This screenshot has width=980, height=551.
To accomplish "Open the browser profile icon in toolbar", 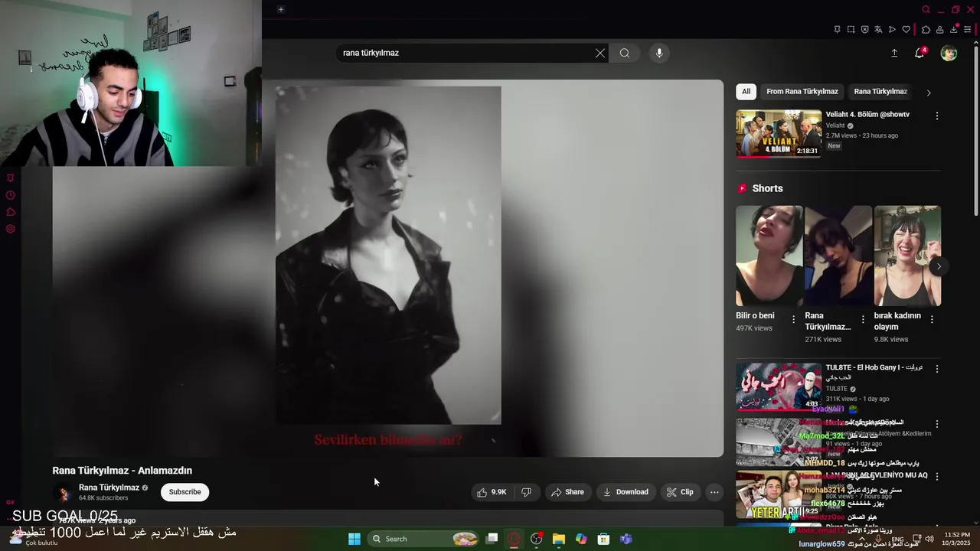I will pyautogui.click(x=939, y=30).
